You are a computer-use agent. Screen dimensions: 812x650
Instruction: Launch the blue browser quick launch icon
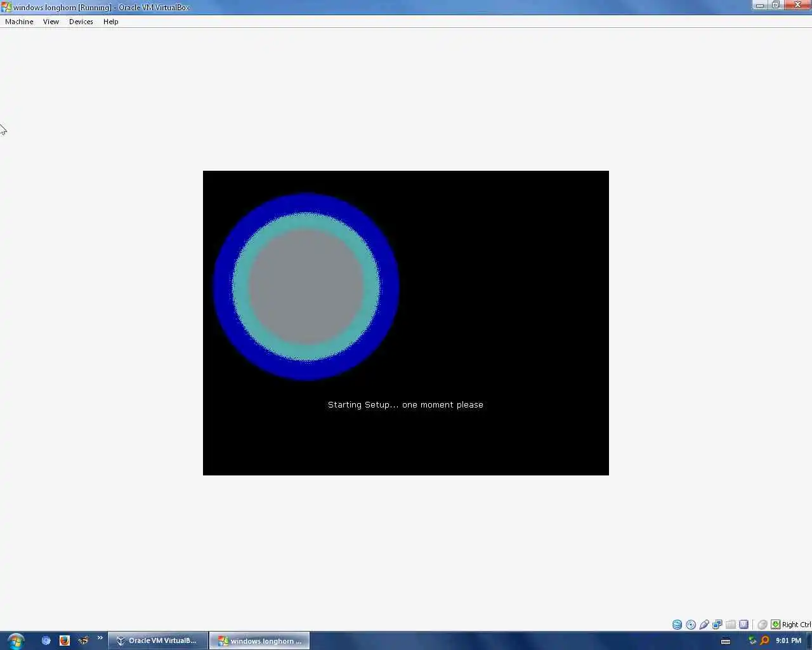coord(46,640)
